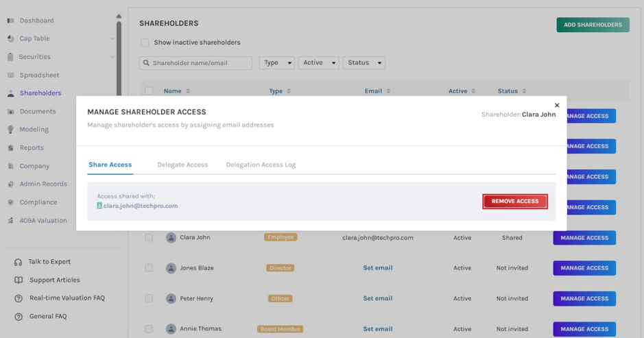Expand the Cap Table sidebar chevron
This screenshot has height=338, width=644.
[112, 38]
